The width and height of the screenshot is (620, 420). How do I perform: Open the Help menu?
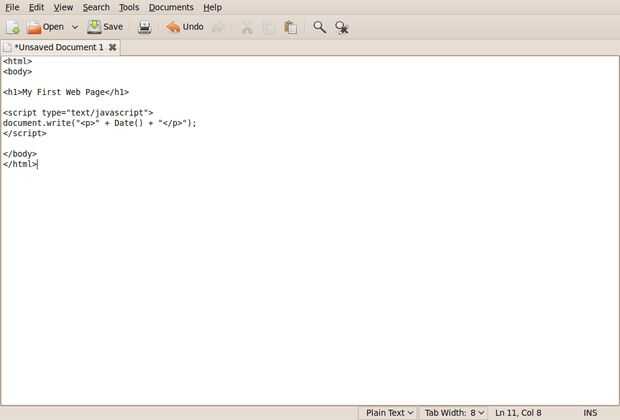[x=212, y=7]
